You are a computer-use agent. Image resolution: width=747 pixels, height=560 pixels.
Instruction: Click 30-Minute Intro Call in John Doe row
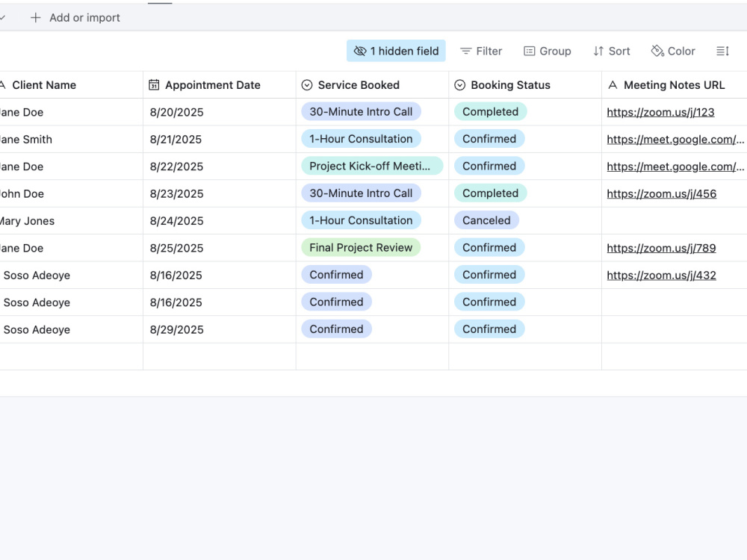click(x=361, y=193)
